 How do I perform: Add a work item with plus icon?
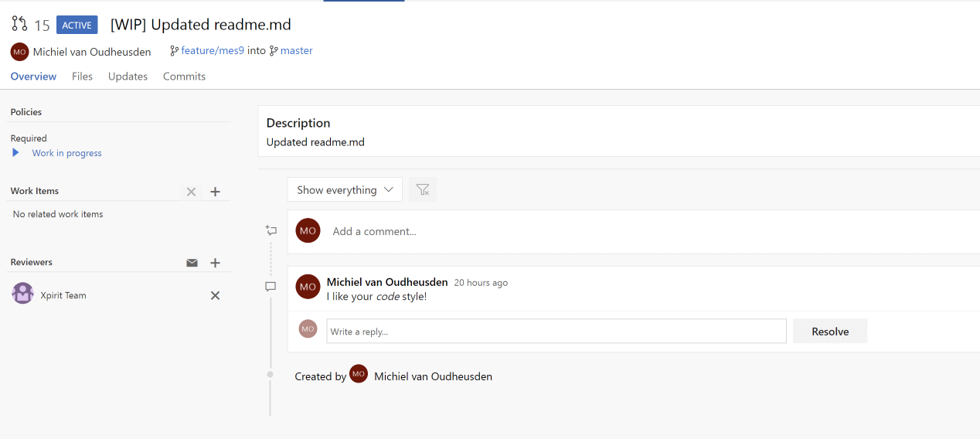coord(216,192)
